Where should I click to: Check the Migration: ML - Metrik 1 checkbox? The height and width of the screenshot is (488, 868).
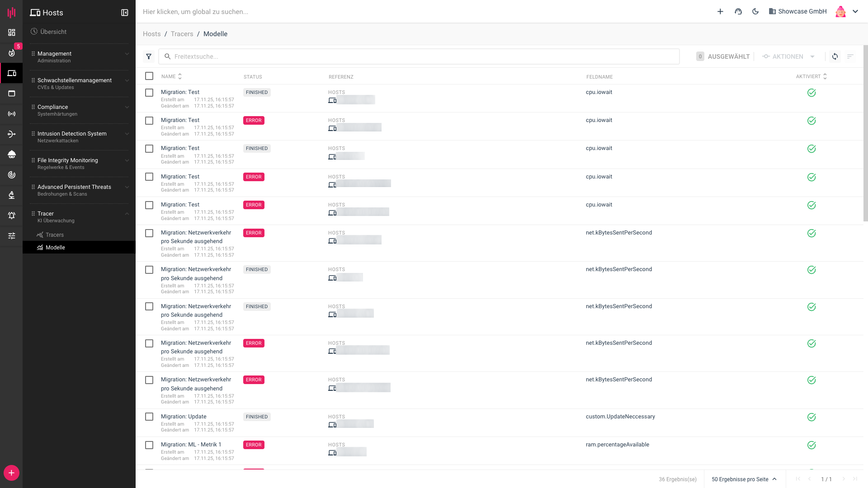tap(149, 445)
